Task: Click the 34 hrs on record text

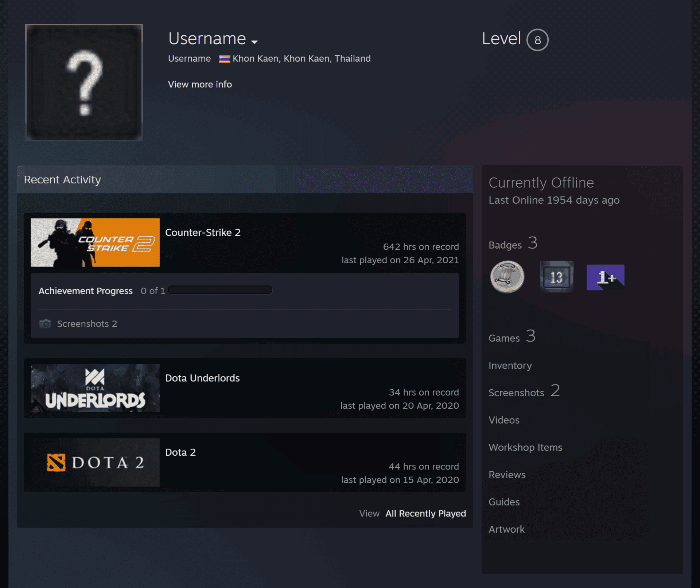Action: 424,393
